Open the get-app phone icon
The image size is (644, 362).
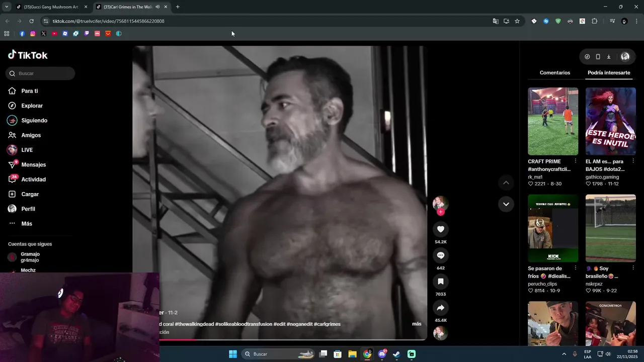[x=598, y=57]
